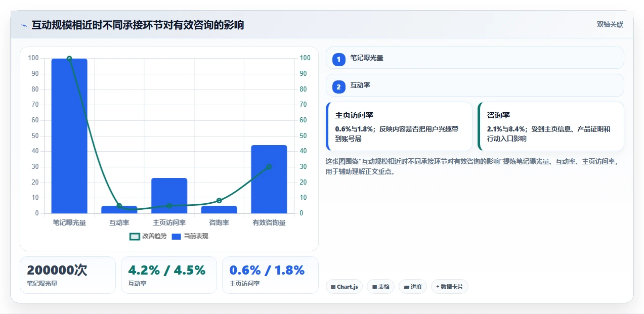Click the Chart.js tag chip
Viewport: 644px width, 314px height.
pyautogui.click(x=344, y=287)
